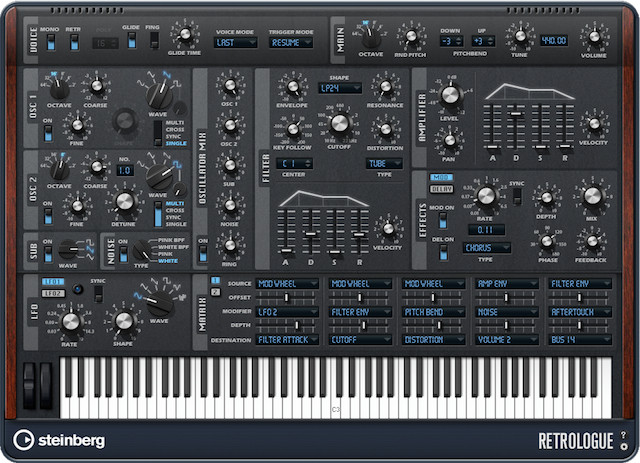640x463 pixels.
Task: Click the OSC 1 Wave selector knob
Action: point(159,96)
